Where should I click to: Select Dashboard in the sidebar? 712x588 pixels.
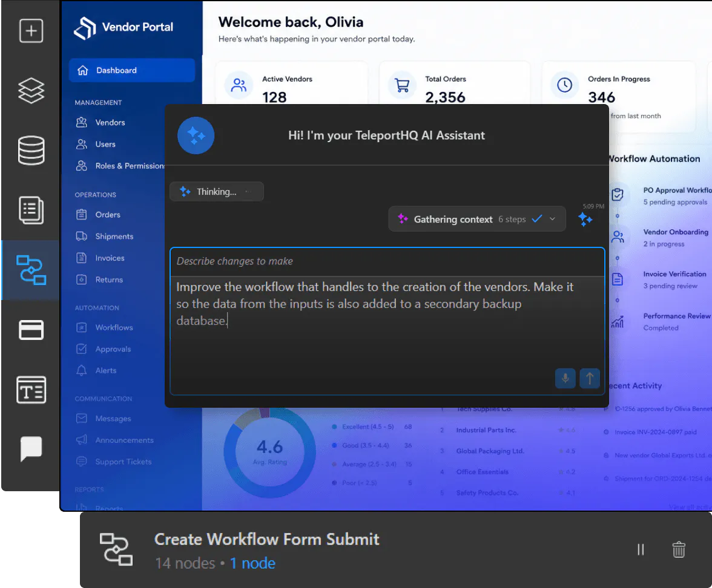click(132, 70)
